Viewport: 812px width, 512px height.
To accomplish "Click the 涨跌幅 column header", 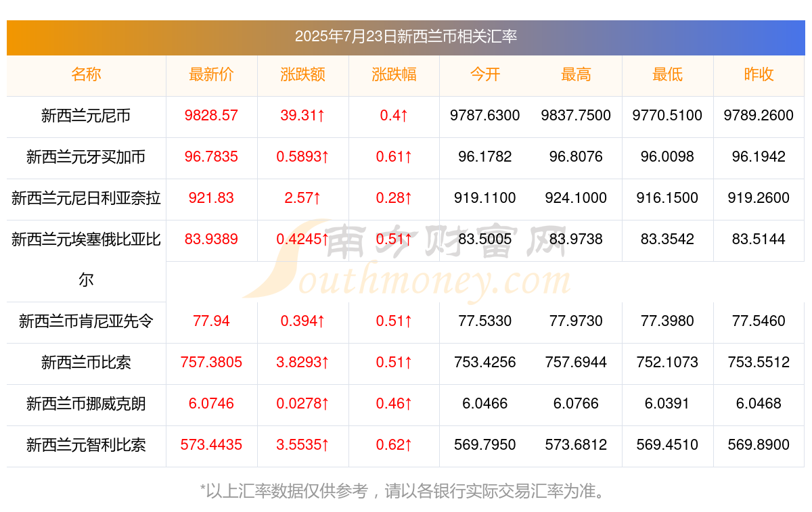I will point(394,74).
